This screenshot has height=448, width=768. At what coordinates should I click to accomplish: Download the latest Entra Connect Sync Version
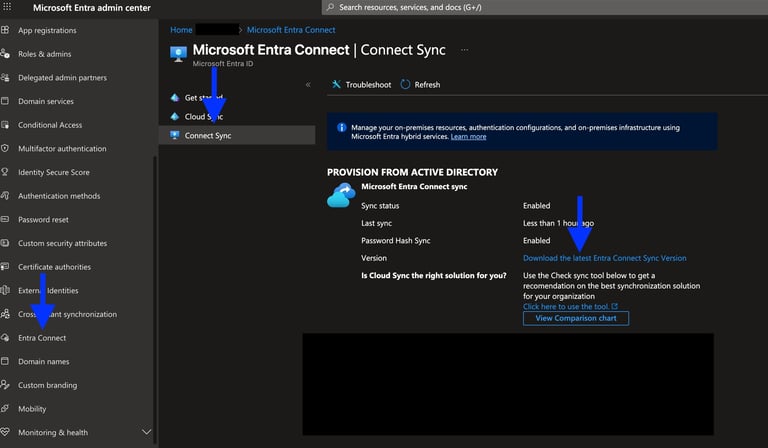[604, 258]
